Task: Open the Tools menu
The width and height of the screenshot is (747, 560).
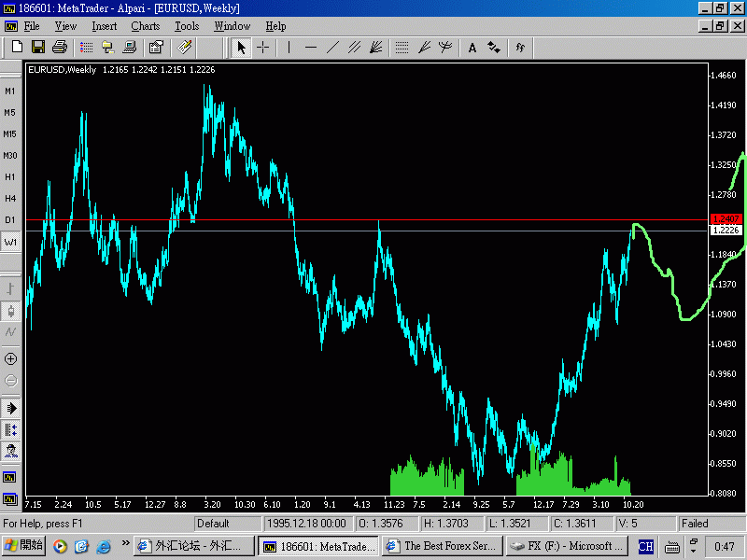Action: (x=187, y=26)
